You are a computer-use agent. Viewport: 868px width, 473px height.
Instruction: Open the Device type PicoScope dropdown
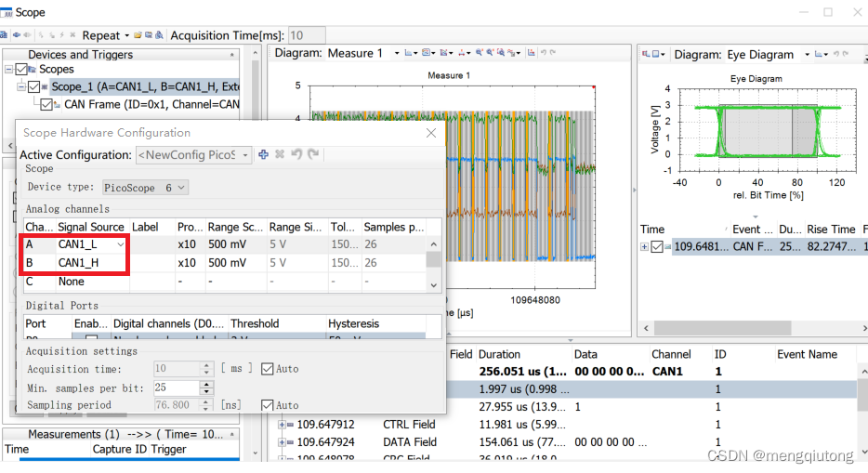[x=146, y=188]
